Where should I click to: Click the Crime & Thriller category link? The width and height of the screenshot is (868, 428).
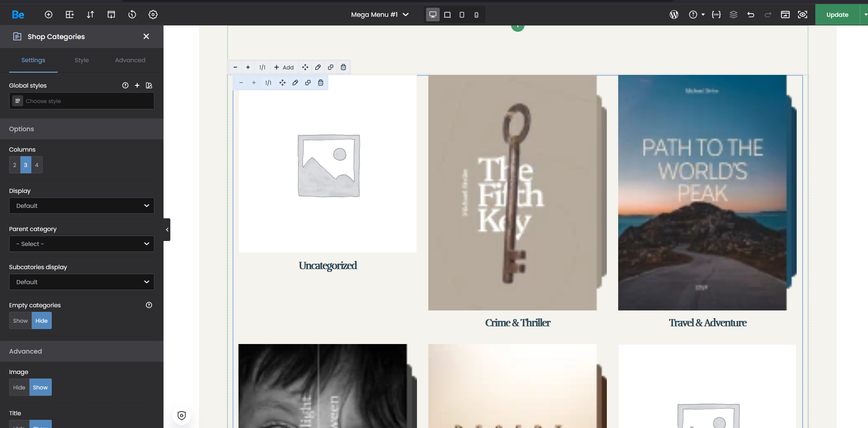517,323
